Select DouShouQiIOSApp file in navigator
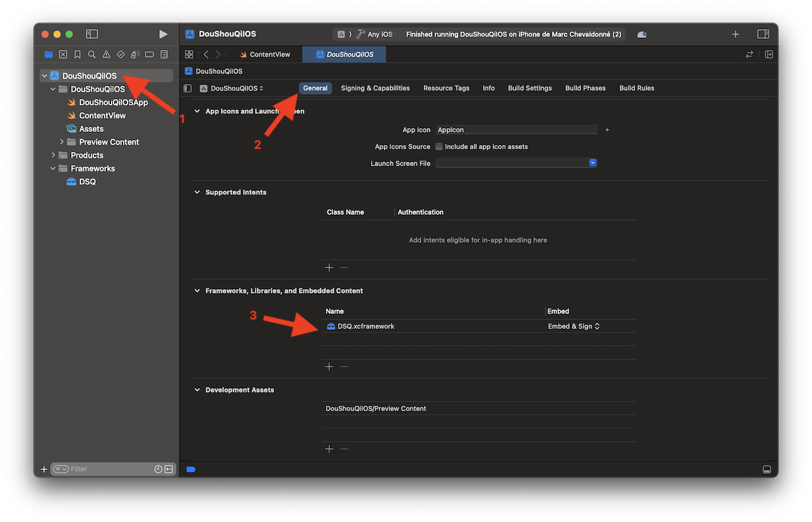 click(x=114, y=103)
